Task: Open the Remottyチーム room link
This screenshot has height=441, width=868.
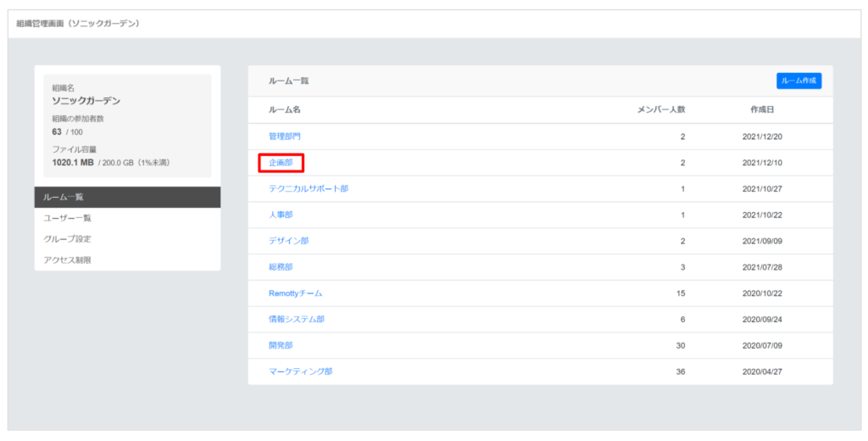Action: (x=295, y=293)
